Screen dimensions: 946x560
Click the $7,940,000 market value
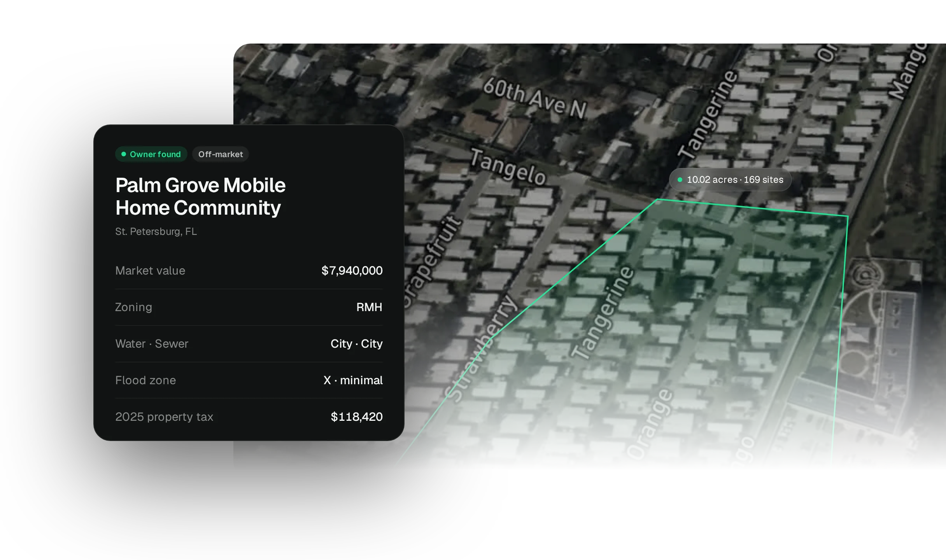(352, 271)
